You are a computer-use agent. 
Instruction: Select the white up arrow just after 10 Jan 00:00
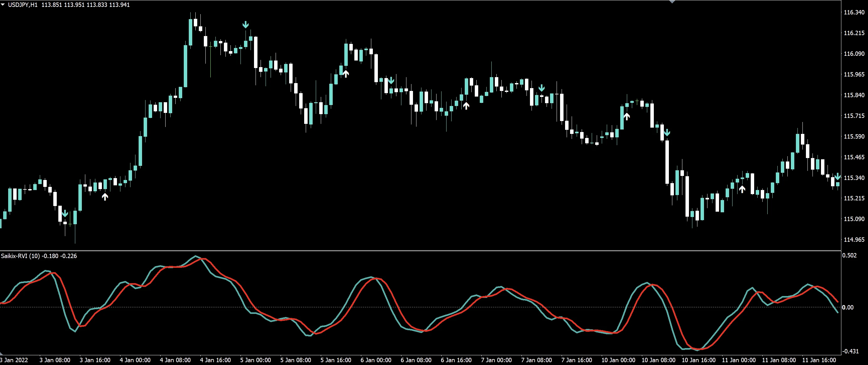[x=627, y=116]
